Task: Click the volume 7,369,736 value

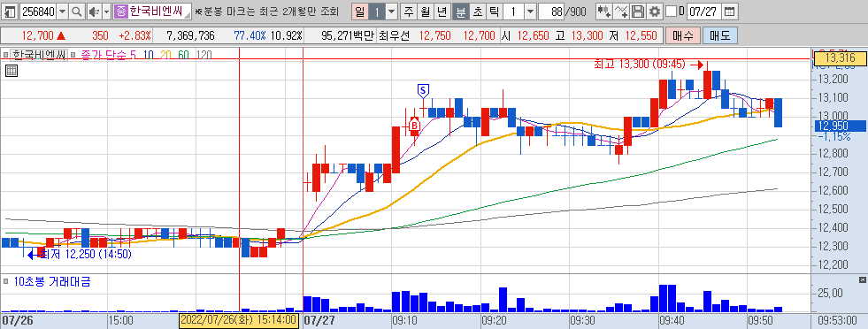Action: coord(191,36)
